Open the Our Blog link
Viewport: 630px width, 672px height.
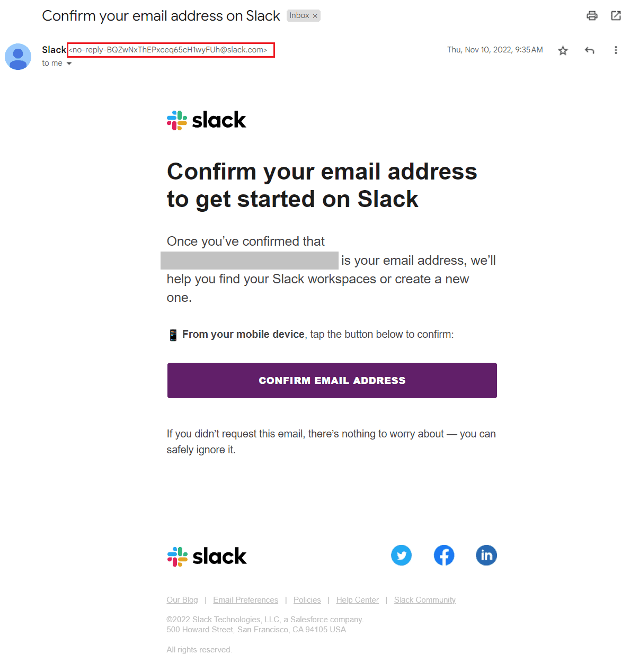pos(182,600)
